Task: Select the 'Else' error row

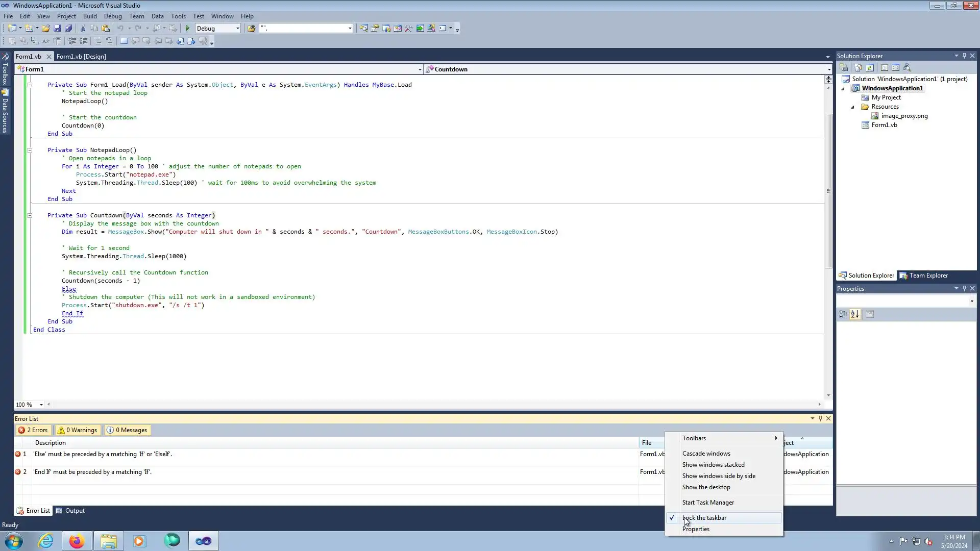Action: click(x=102, y=454)
